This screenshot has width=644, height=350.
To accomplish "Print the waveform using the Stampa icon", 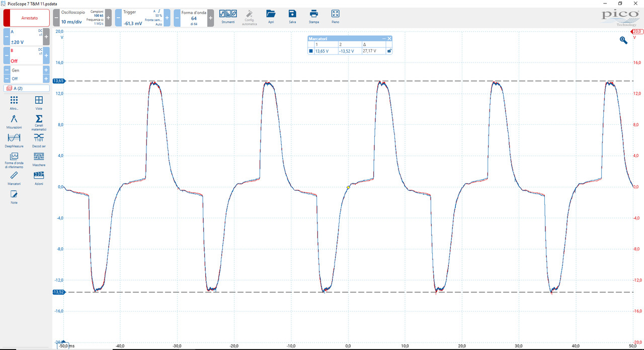I will [x=314, y=16].
